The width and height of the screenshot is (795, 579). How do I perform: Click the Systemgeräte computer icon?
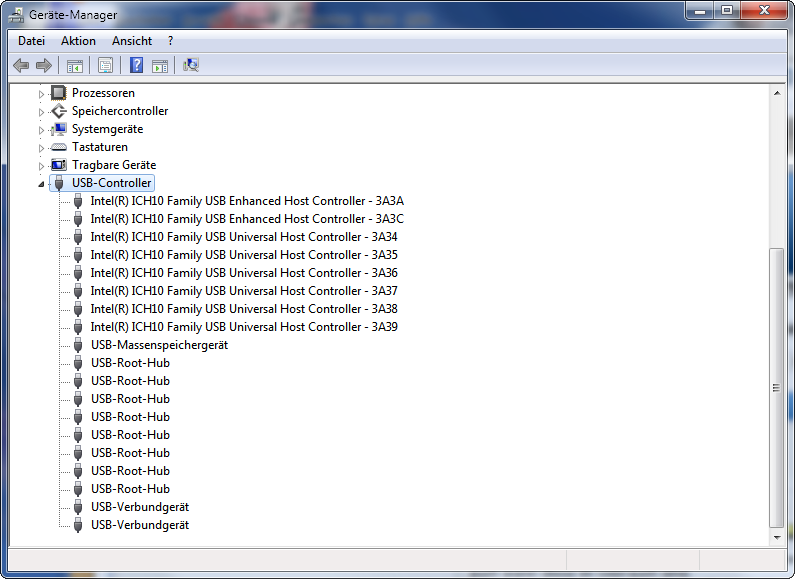point(59,129)
